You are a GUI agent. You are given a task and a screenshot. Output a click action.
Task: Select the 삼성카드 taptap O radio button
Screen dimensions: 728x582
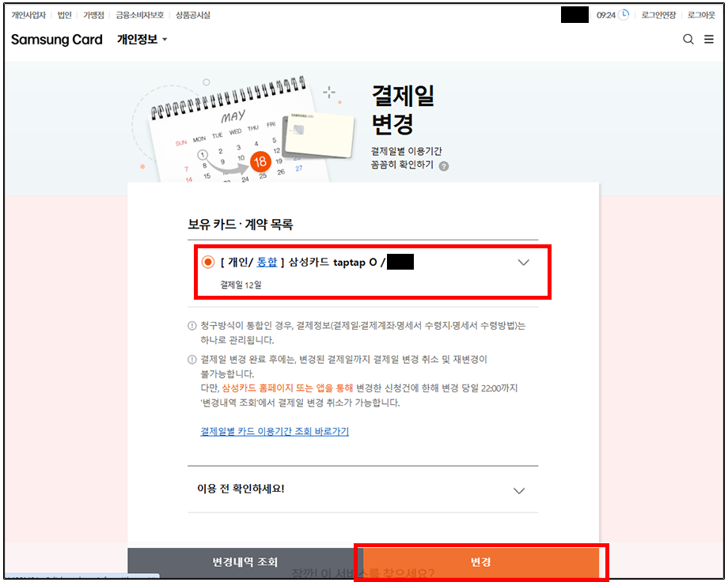pyautogui.click(x=208, y=263)
